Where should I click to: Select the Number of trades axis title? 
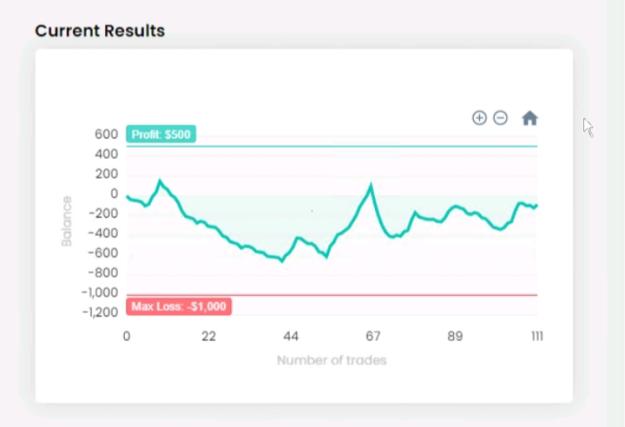point(332,360)
